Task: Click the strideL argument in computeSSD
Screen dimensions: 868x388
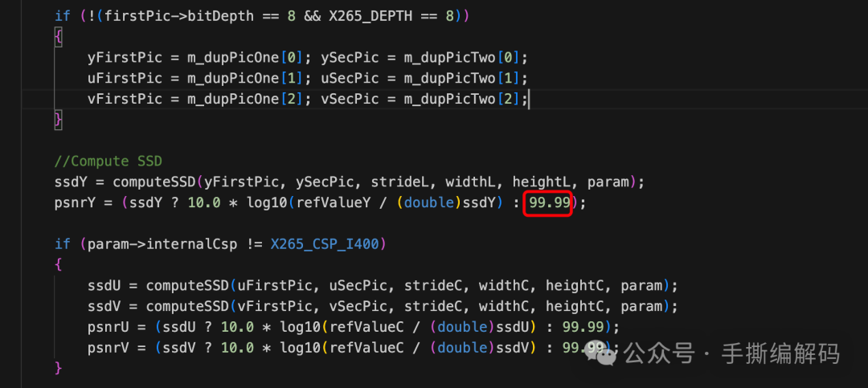Action: pyautogui.click(x=399, y=182)
